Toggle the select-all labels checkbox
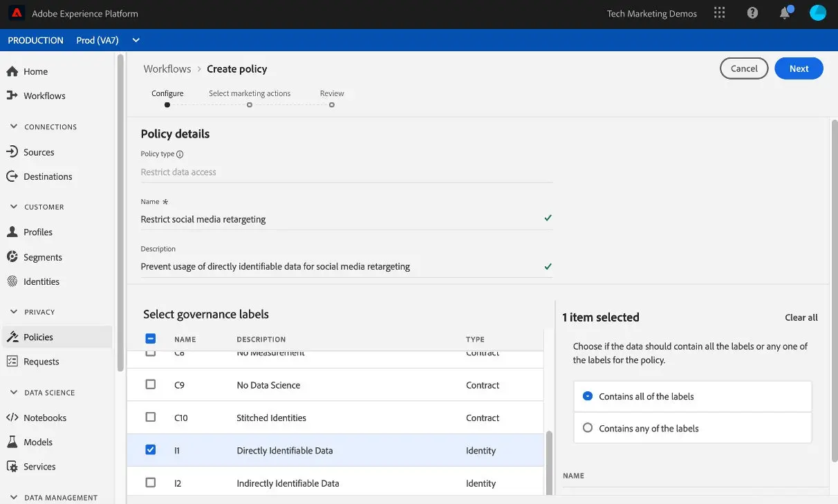Image resolution: width=838 pixels, height=504 pixels. (150, 339)
